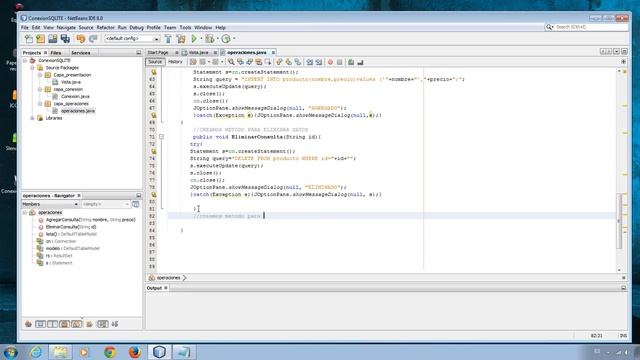
Task: Click the Open Project toolbar icon
Action: pos(53,39)
